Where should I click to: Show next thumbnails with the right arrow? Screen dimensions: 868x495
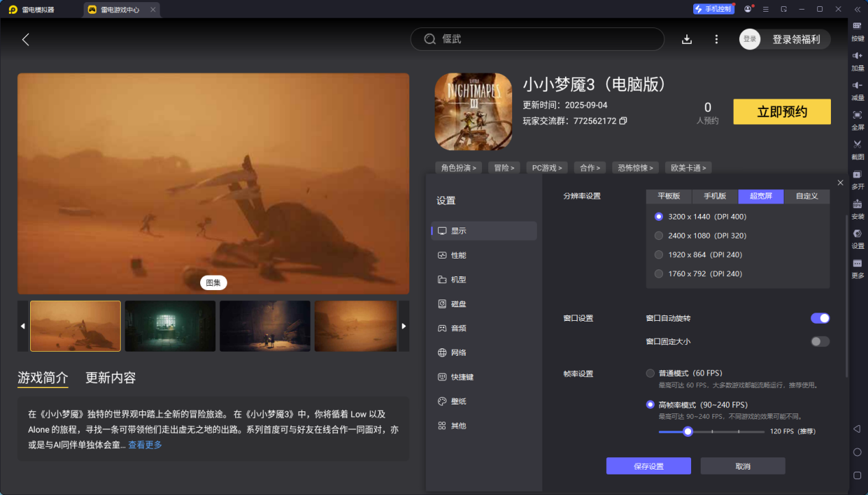coord(404,326)
